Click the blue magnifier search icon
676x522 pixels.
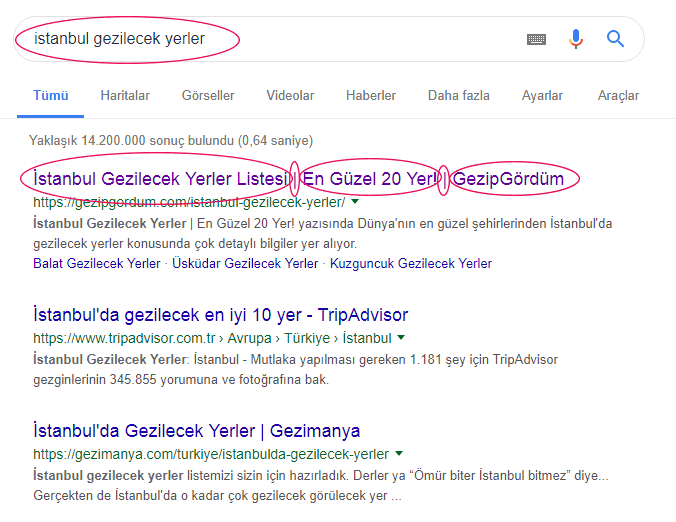615,39
